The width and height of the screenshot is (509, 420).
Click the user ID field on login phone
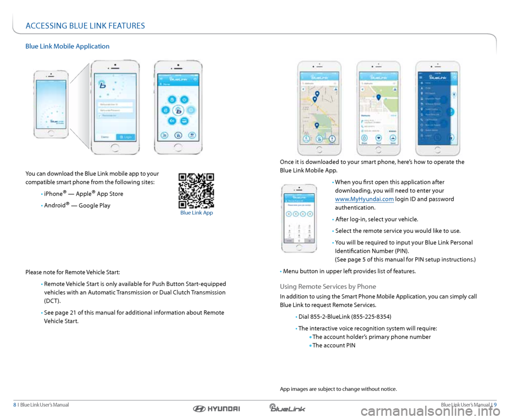click(x=115, y=104)
